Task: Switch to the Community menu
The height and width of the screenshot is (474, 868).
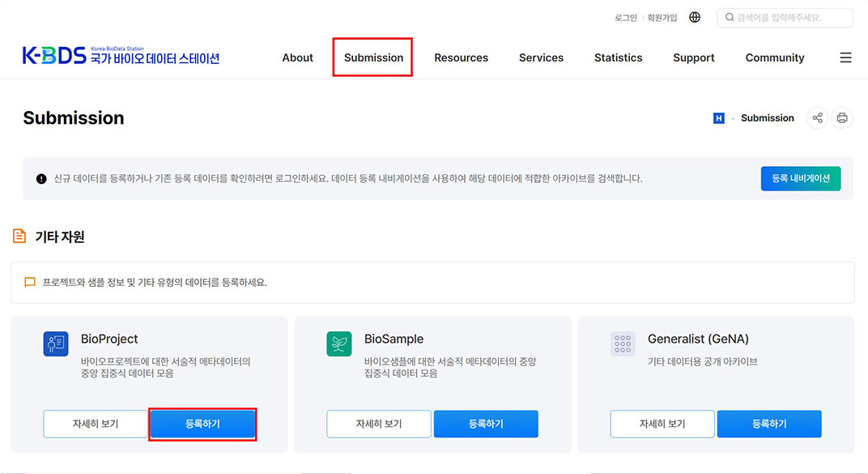Action: [775, 58]
